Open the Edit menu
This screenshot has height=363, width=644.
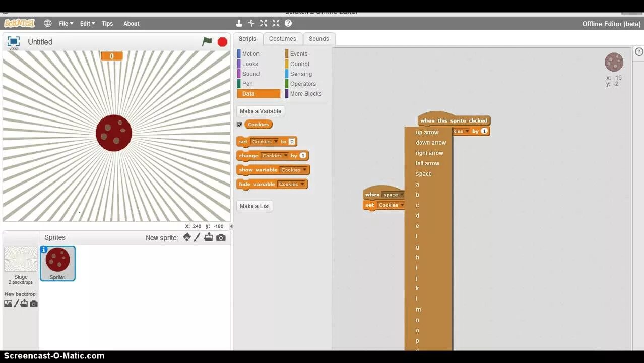pos(87,23)
